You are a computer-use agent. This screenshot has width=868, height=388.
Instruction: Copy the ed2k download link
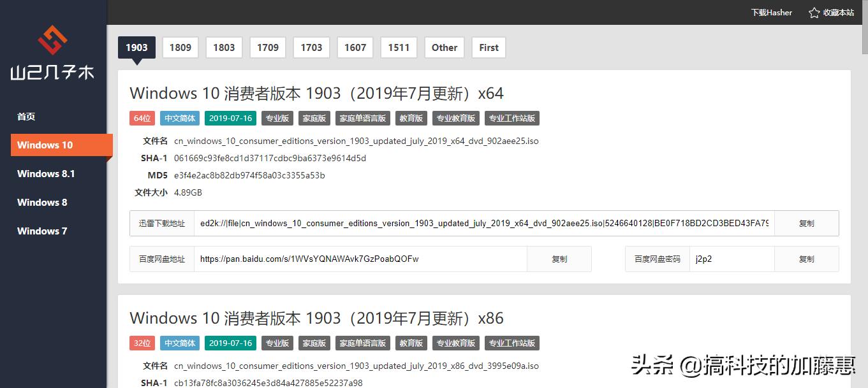coord(805,223)
